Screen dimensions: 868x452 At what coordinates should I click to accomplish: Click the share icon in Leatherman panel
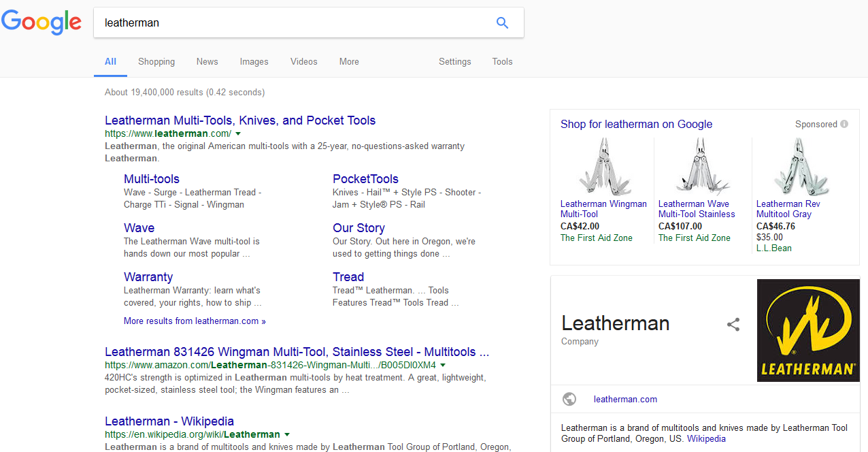(733, 325)
